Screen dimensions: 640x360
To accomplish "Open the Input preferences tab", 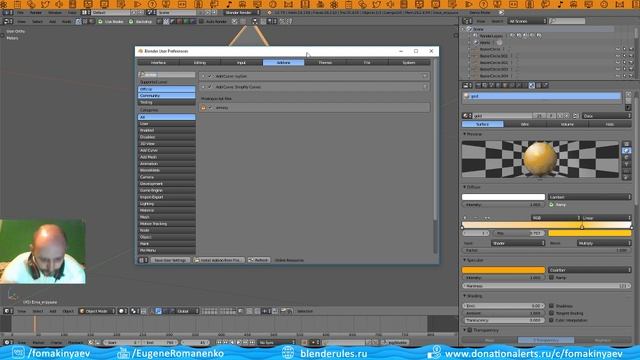I will click(x=242, y=62).
